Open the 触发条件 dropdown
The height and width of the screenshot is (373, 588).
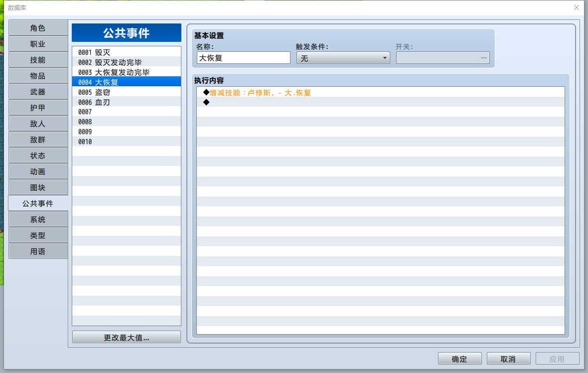click(x=343, y=58)
